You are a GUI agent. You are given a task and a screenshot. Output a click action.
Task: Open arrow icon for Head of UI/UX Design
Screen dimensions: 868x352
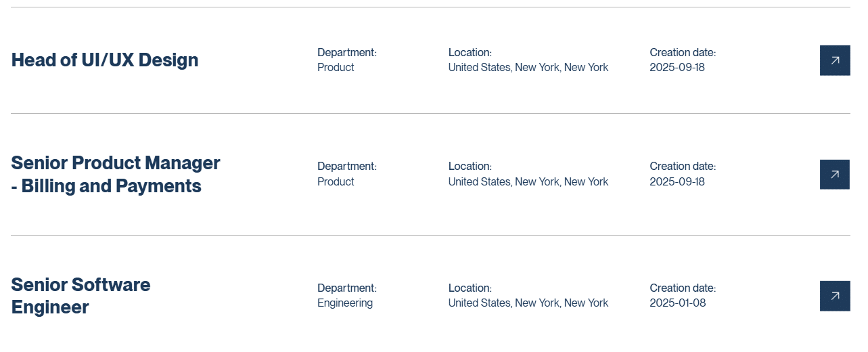point(835,60)
